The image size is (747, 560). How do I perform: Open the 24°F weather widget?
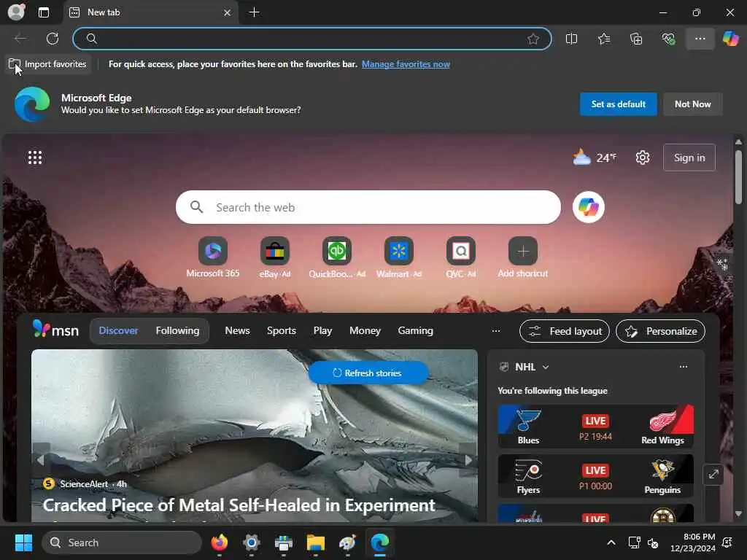[x=594, y=157]
